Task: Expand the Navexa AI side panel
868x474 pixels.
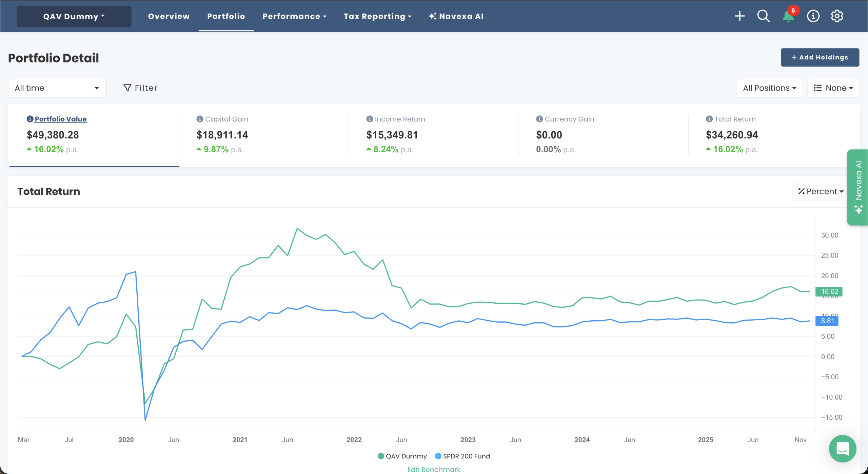Action: [x=858, y=187]
